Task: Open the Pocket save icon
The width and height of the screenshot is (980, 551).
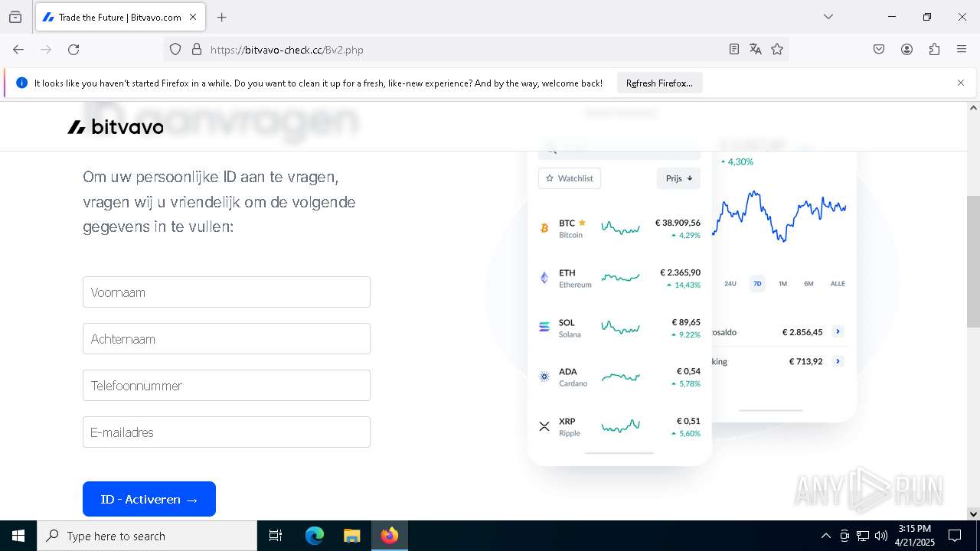Action: pyautogui.click(x=879, y=49)
